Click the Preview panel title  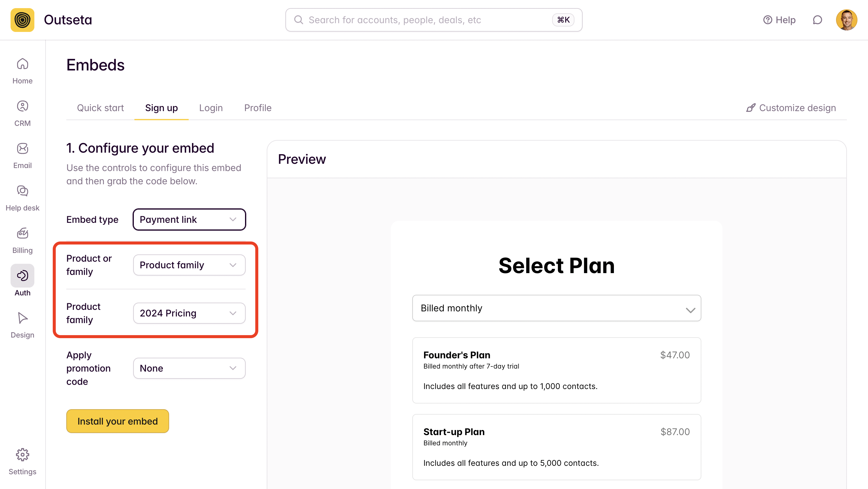[x=302, y=159]
